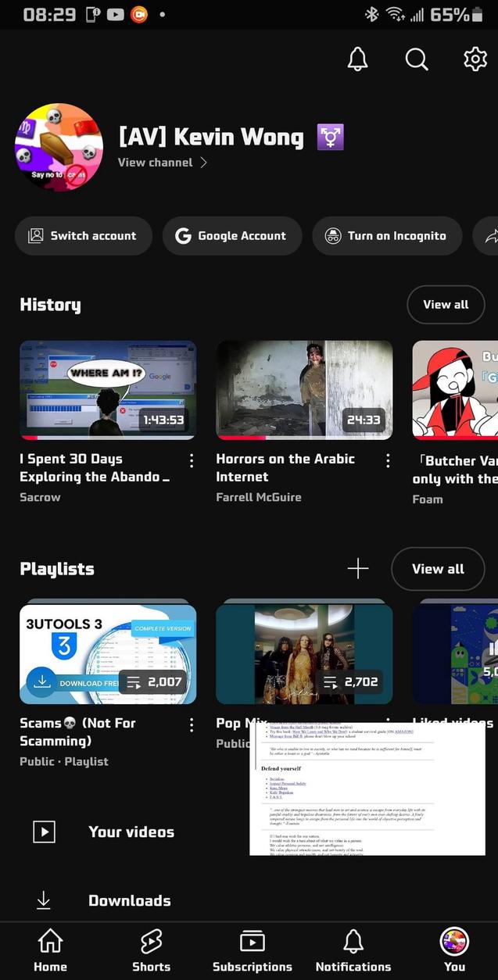Tap the Kevin Wong profile avatar

pos(59,148)
